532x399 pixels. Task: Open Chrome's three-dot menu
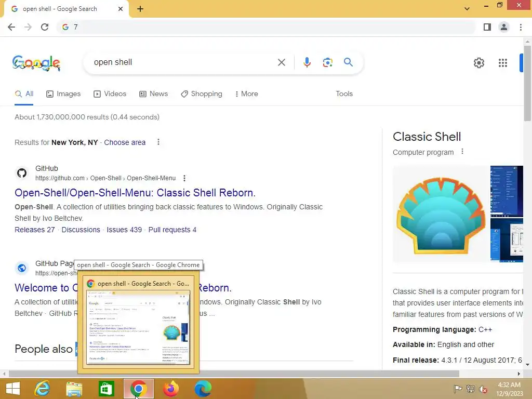click(521, 27)
